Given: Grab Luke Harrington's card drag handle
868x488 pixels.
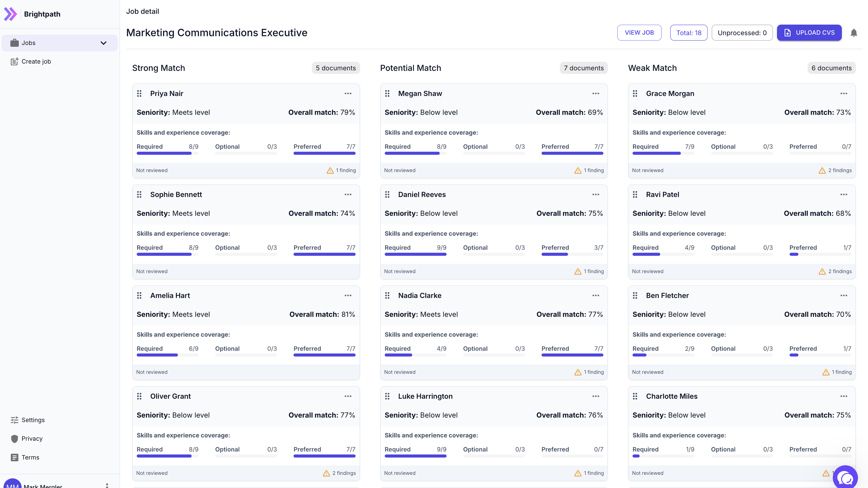Looking at the screenshot, I should [387, 396].
